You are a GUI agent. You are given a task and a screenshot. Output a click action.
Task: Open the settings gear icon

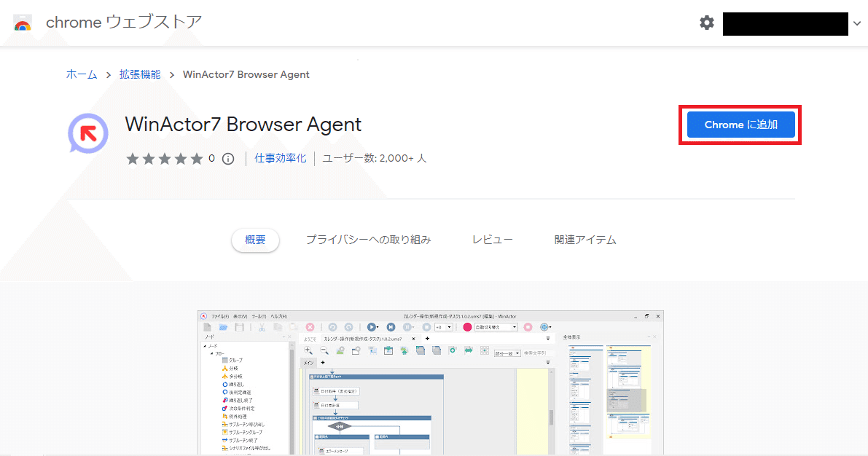pos(706,23)
